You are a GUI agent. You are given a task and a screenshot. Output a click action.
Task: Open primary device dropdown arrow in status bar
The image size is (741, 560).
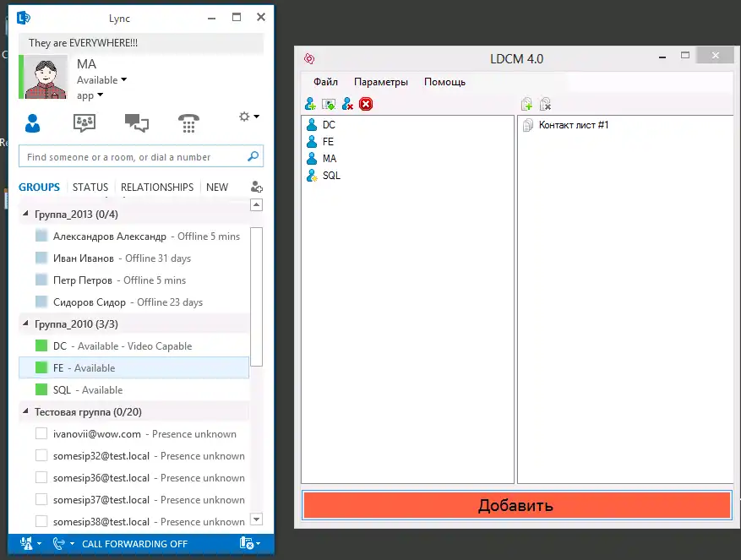click(258, 544)
